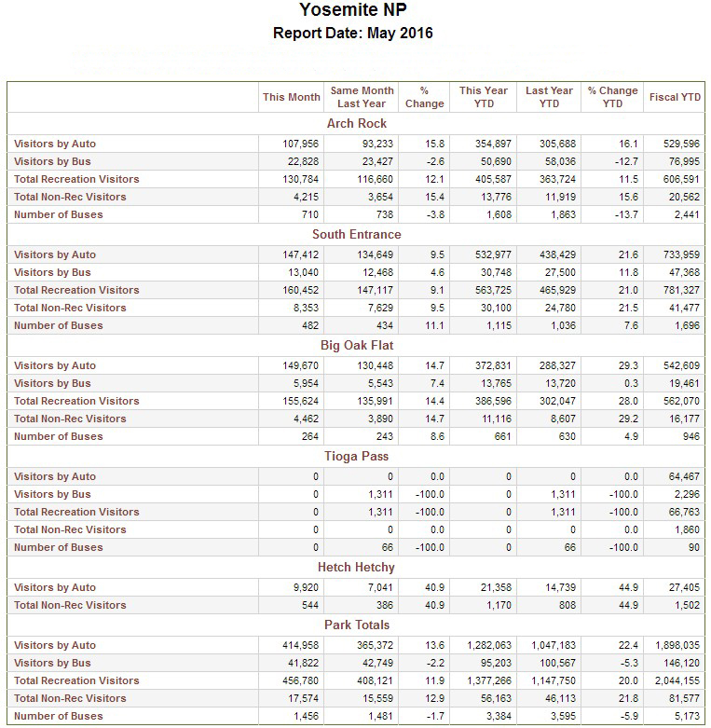Image resolution: width=711 pixels, height=728 pixels.
Task: Click the 'Same Month Last Year' column header
Action: pyautogui.click(x=362, y=97)
